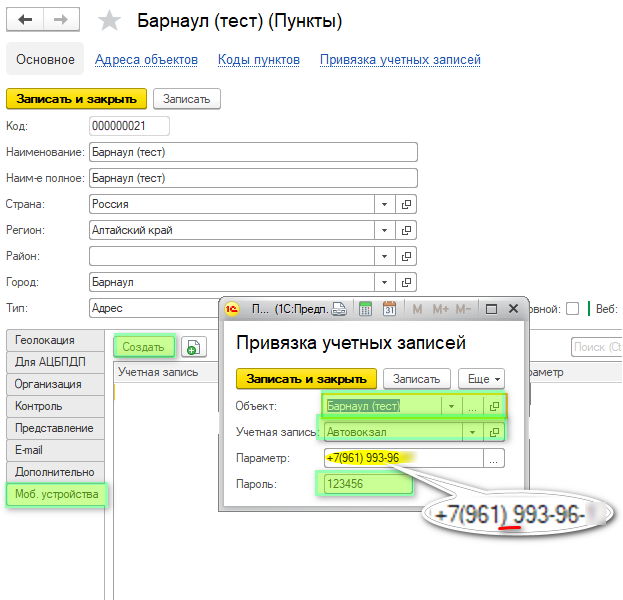
Task: Open the Страна field linked record icon
Action: [x=406, y=204]
